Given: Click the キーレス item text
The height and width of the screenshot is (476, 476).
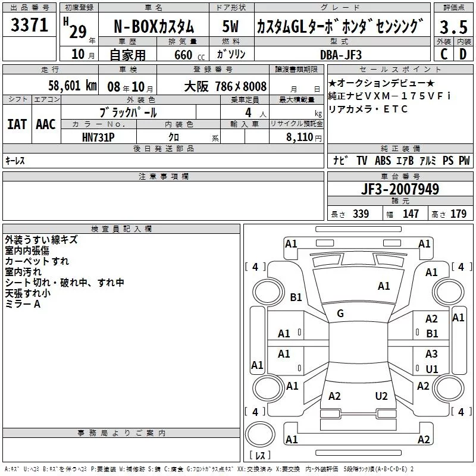Looking at the screenshot, I should click(x=15, y=161).
